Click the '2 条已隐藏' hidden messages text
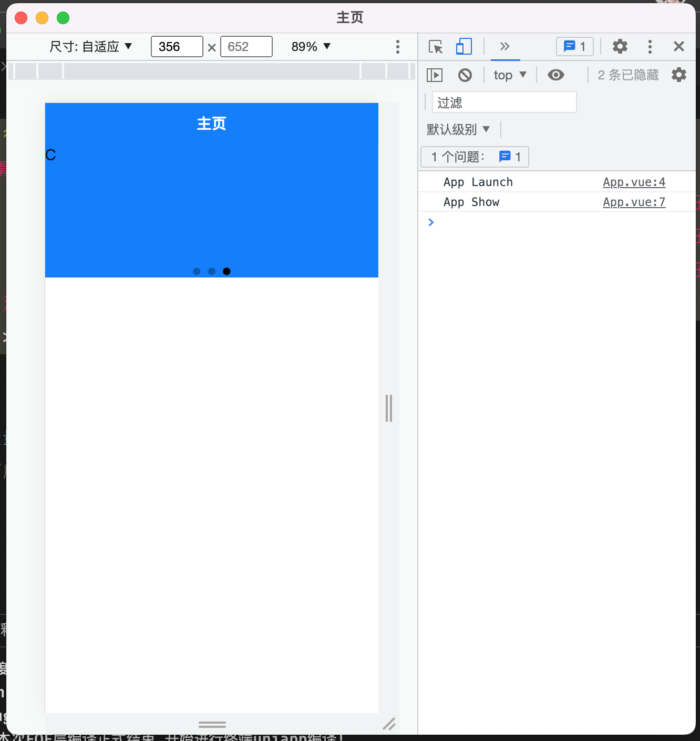This screenshot has width=700, height=741. point(628,75)
